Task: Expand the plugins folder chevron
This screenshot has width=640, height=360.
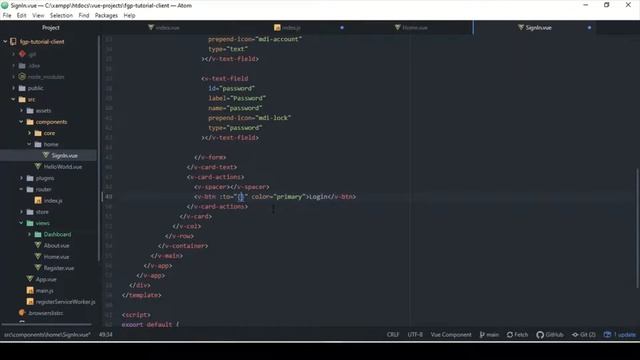Action: (x=22, y=178)
